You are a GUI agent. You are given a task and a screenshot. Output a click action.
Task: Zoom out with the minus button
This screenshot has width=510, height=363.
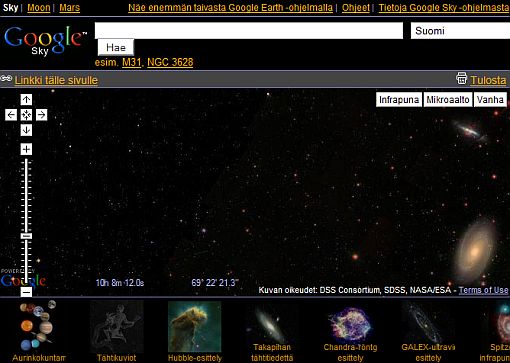click(x=26, y=292)
